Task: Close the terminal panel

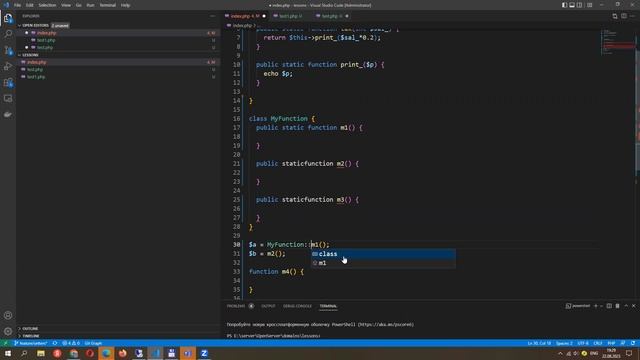Action: tap(633, 306)
